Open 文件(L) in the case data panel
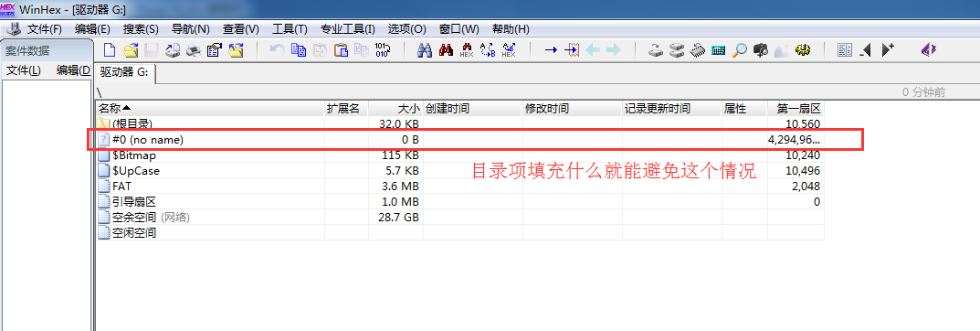This screenshot has height=331, width=980. [23, 70]
